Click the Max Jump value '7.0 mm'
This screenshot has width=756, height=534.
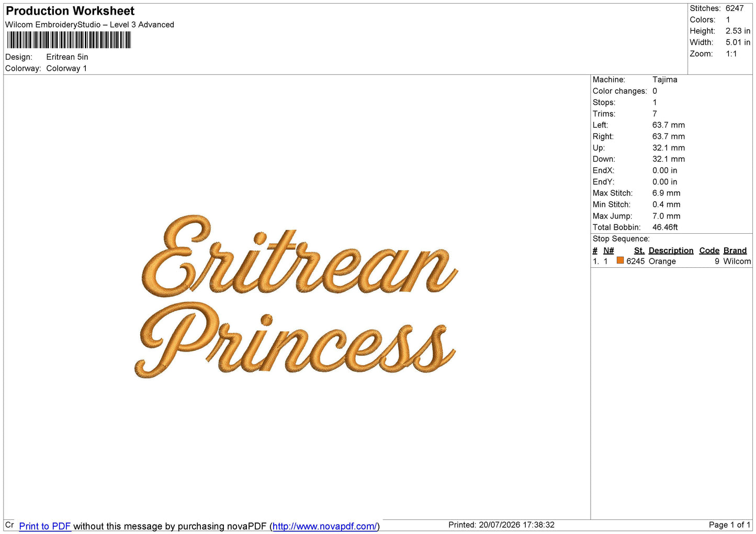667,216
